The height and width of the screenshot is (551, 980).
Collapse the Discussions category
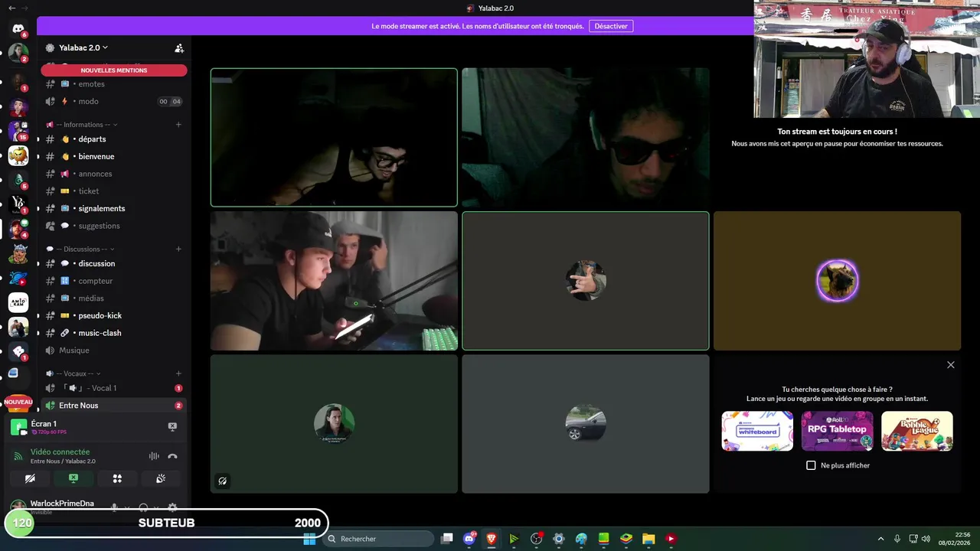(x=80, y=249)
